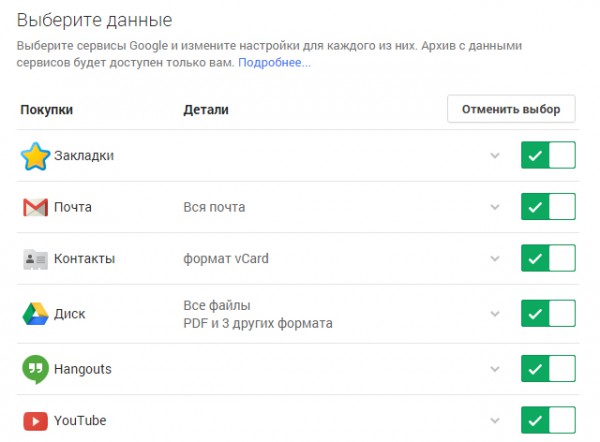Turn off the Почта toggle
600x442 pixels.
548,207
